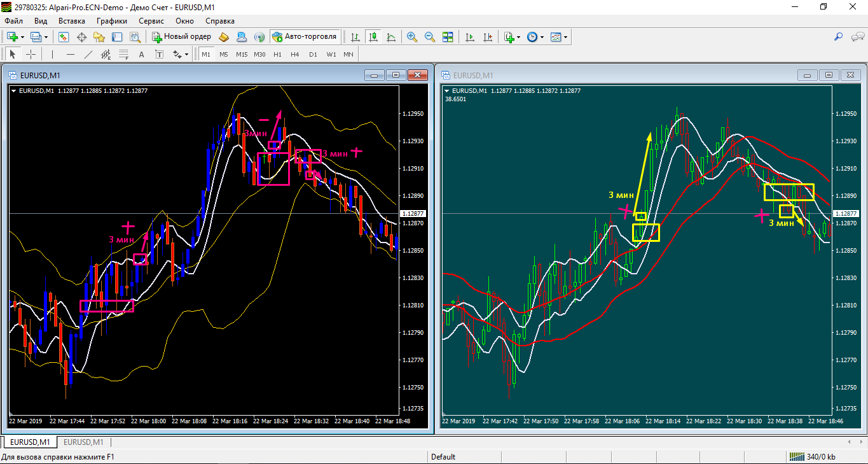Open the Графики menu
Screen dimensions: 868x464
point(112,21)
